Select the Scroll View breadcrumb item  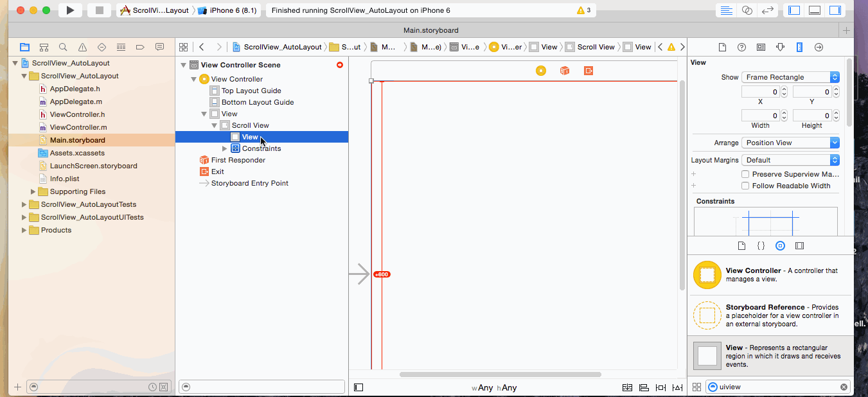[590, 47]
